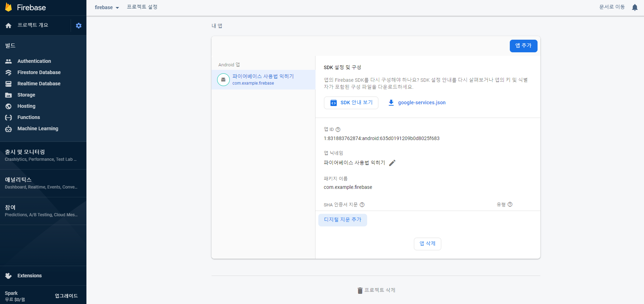
Task: Click the Hosting globe icon
Action: [x=8, y=106]
